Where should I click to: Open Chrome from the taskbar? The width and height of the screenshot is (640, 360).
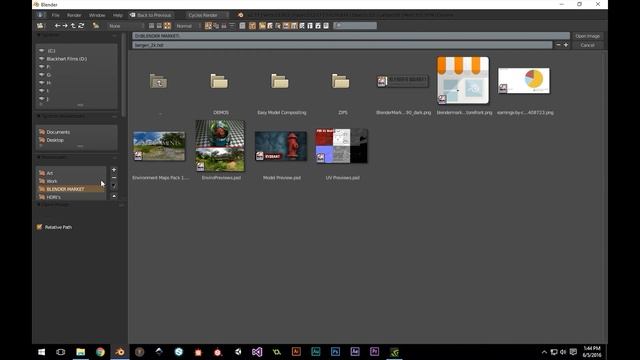[100, 352]
